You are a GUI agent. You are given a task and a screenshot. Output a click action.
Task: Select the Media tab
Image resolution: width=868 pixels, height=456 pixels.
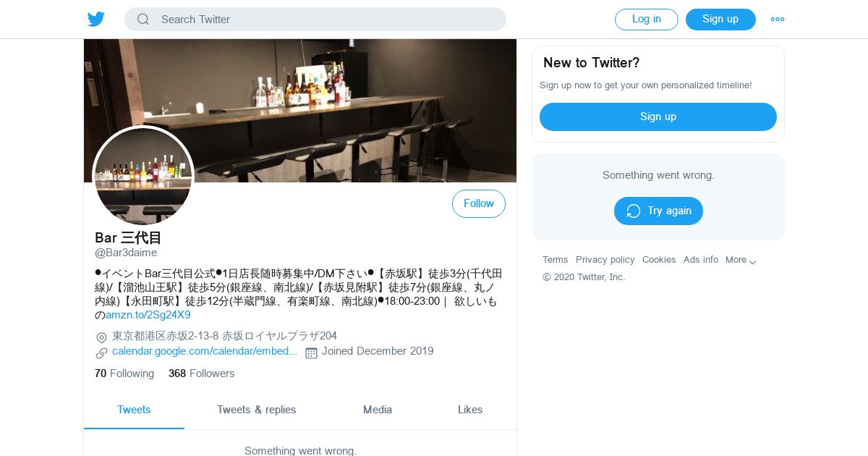tap(378, 410)
